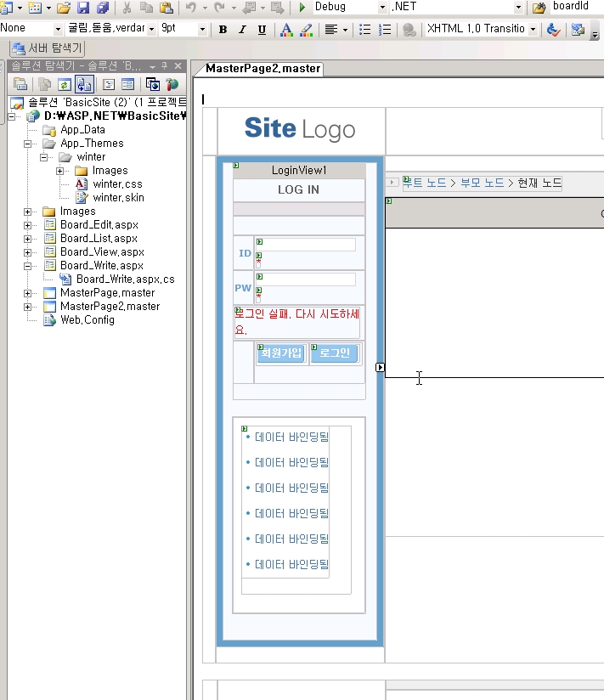The height and width of the screenshot is (700, 604).
Task: Open the Debug configuration dropdown
Action: [382, 7]
